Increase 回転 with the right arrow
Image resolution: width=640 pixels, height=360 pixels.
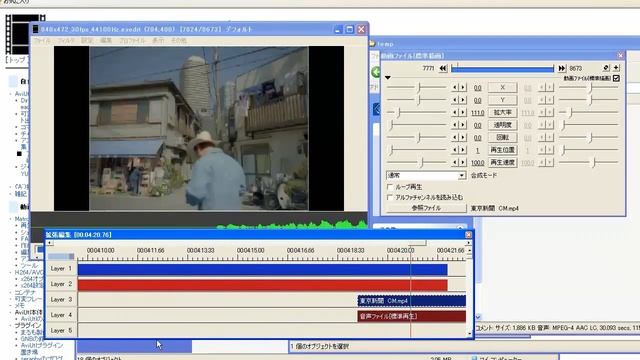pos(463,138)
